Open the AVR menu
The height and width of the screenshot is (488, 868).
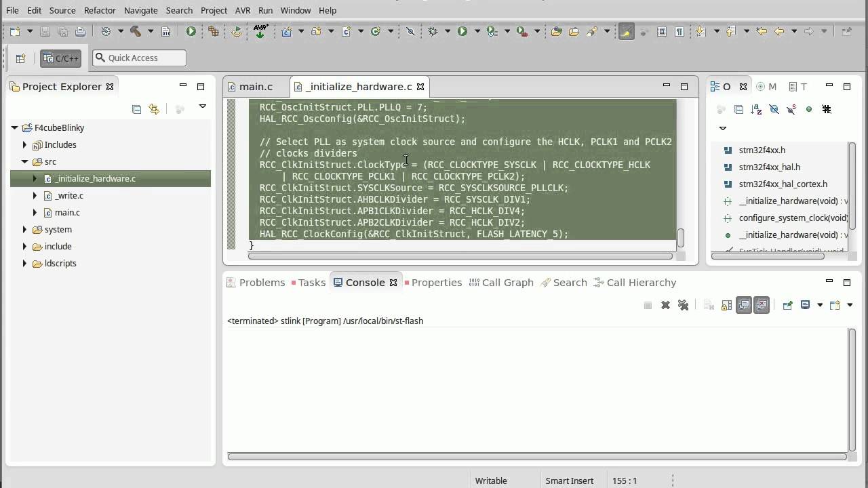(x=243, y=10)
